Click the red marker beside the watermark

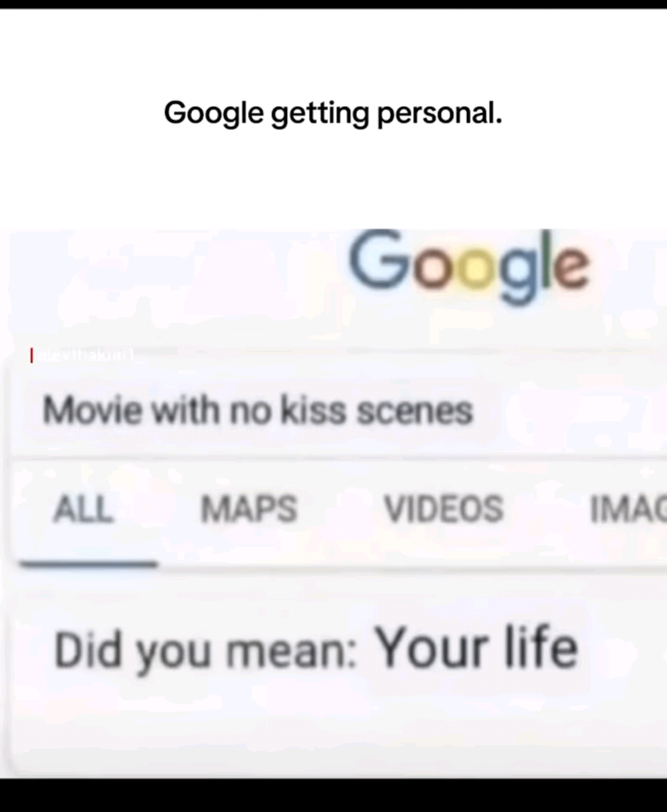(31, 356)
